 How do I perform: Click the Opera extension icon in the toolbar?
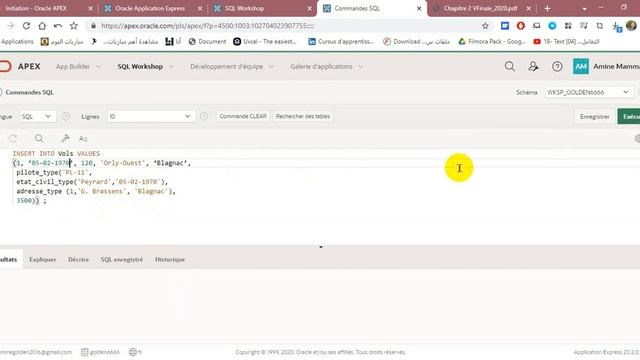pyautogui.click(x=520, y=26)
